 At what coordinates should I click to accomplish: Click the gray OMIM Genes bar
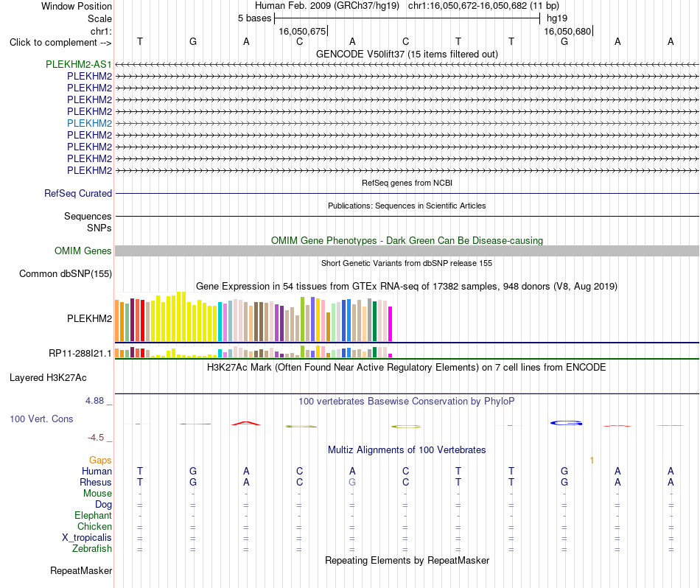(x=407, y=251)
